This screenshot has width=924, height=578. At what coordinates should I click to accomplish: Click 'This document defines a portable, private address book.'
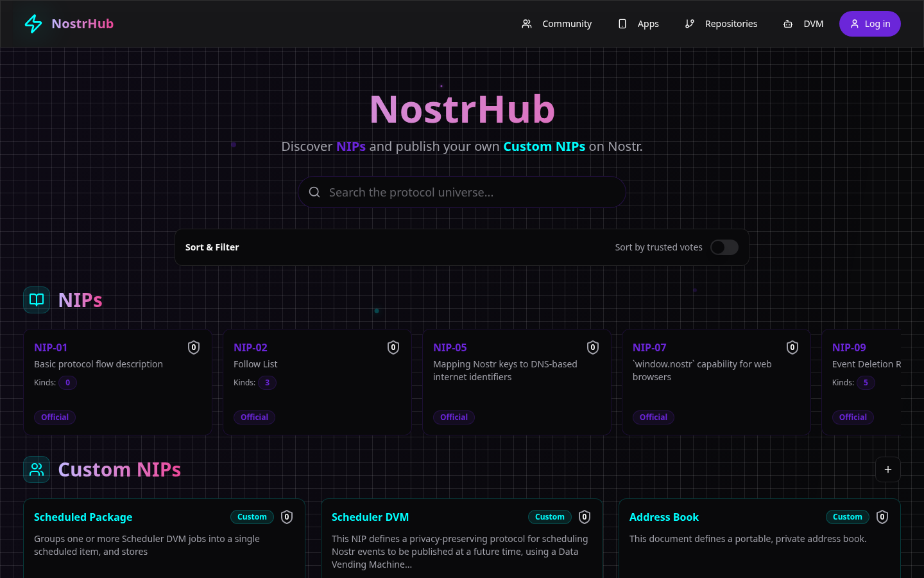pyautogui.click(x=748, y=539)
